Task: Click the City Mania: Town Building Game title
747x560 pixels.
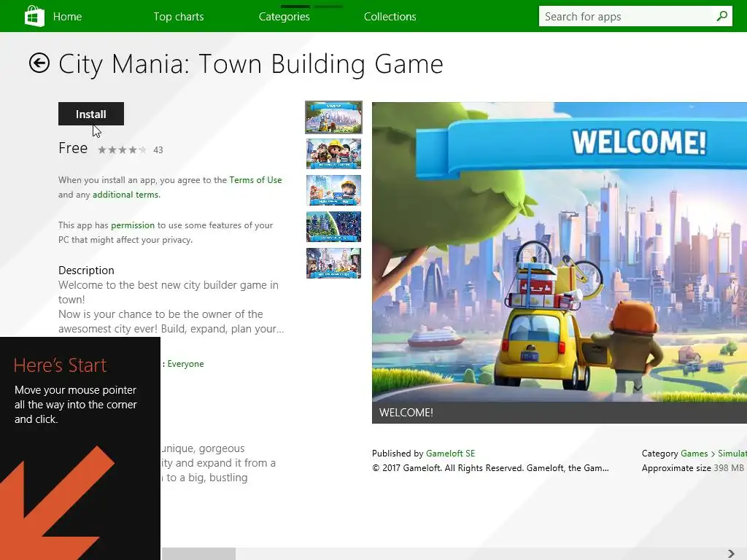Action: 251,64
